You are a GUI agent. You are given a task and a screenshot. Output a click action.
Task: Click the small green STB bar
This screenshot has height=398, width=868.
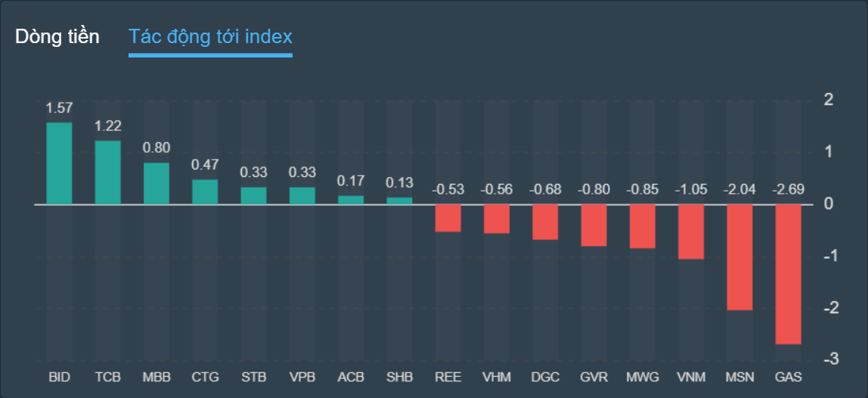point(253,196)
